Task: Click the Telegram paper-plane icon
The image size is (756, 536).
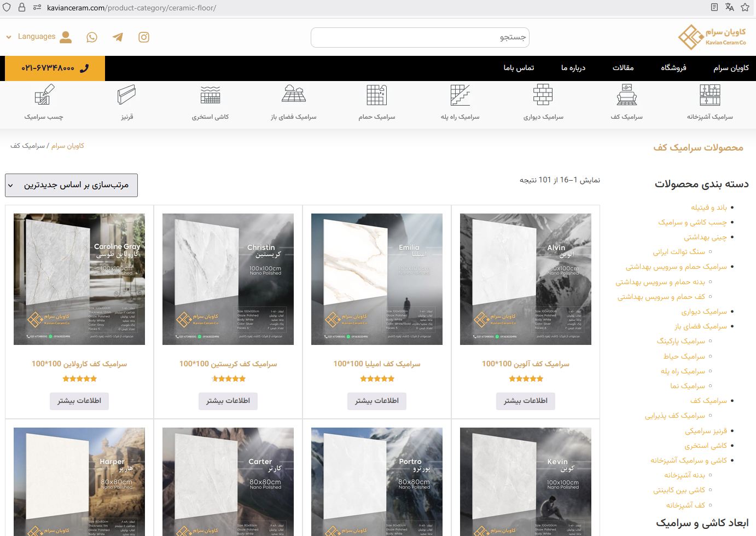Action: [118, 37]
